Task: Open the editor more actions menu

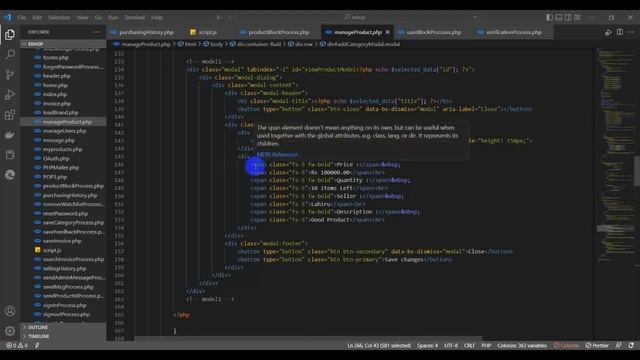Action: tap(631, 32)
